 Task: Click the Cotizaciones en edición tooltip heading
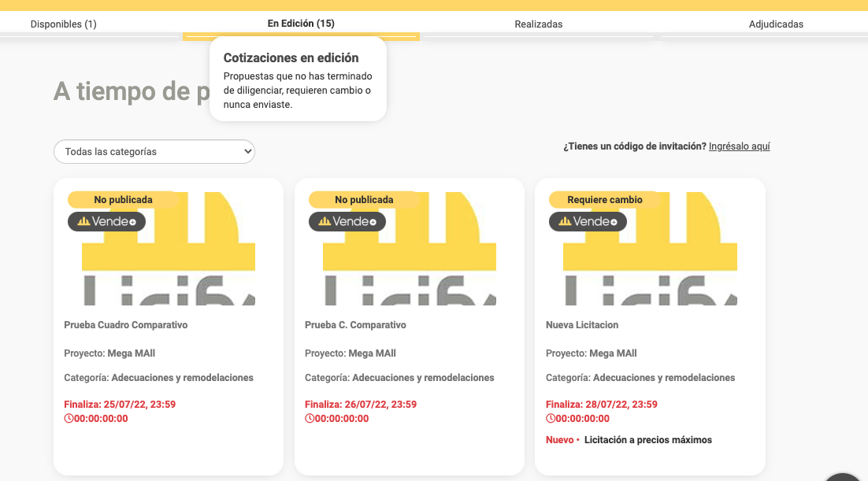pos(291,58)
